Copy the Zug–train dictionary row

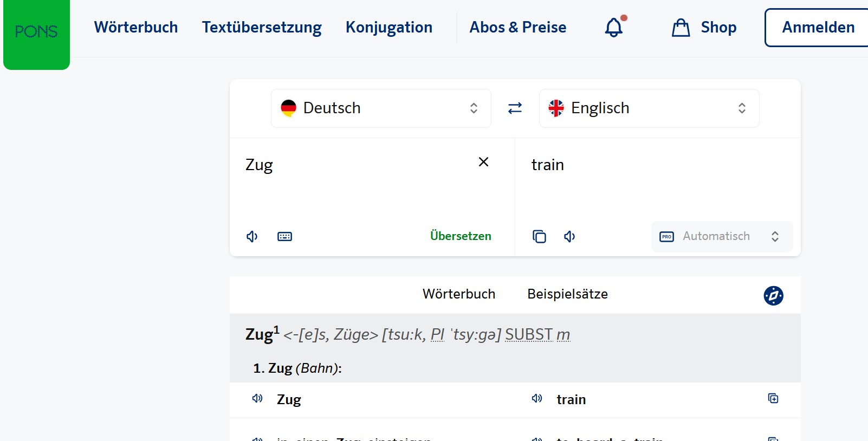pos(773,399)
